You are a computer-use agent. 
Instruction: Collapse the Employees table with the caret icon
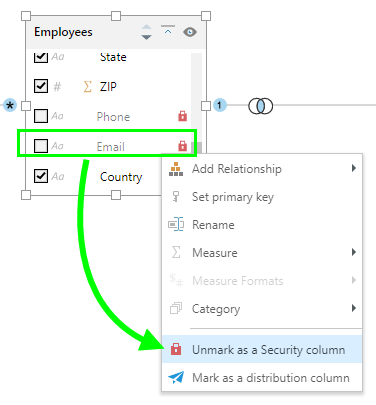pyautogui.click(x=168, y=30)
